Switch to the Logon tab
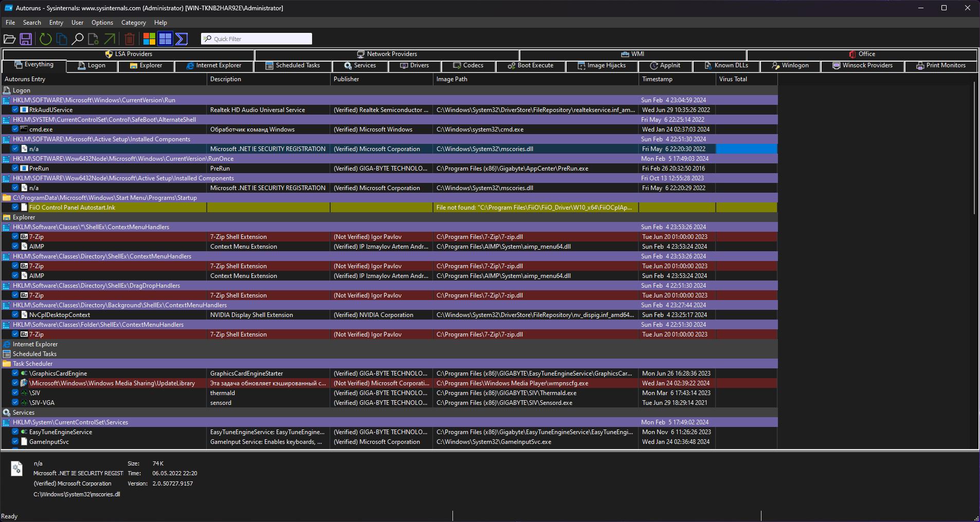This screenshot has width=980, height=522. pos(92,66)
